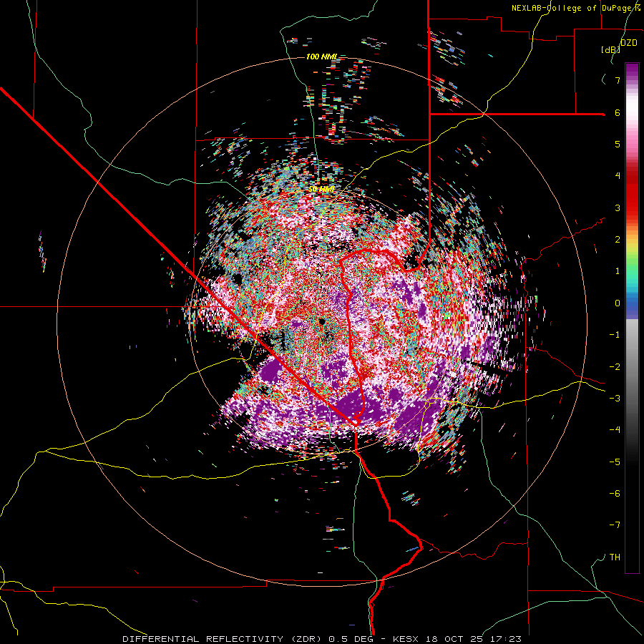Click the 17:23 timestamp in the caption
The width and height of the screenshot is (644, 644).
tap(506, 639)
